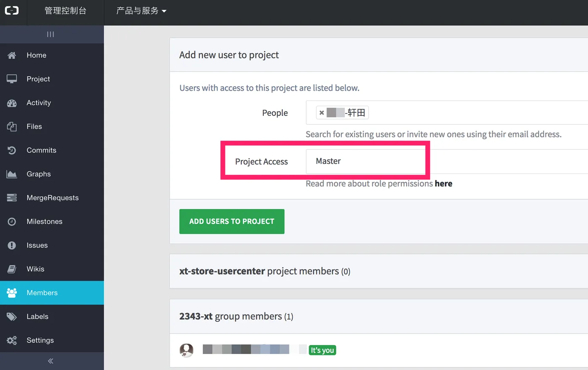Click the Files copy icon

tap(12, 126)
